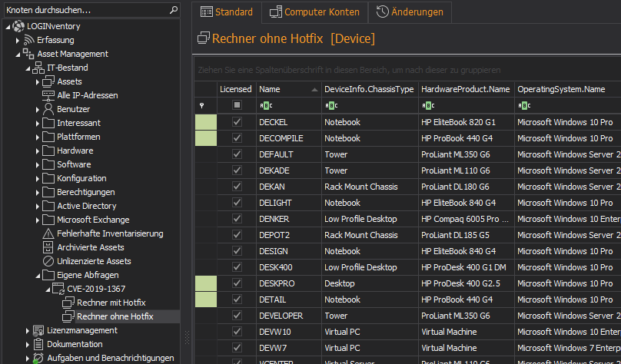Viewport: 621px width, 364px height.
Task: Click the CVE-2019-1367 query icon
Action: 58,290
